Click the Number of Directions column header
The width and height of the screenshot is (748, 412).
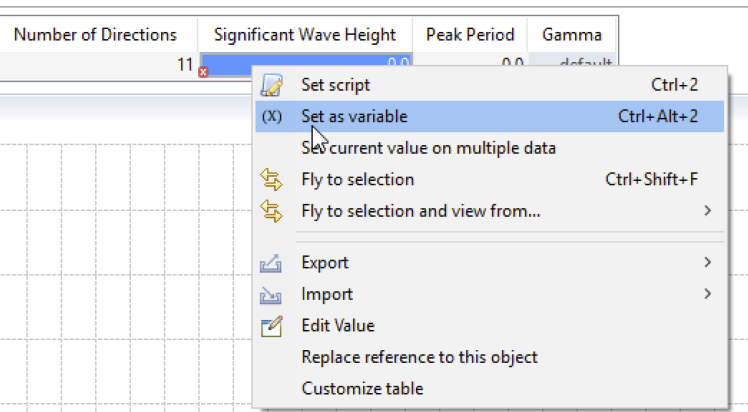tap(96, 35)
